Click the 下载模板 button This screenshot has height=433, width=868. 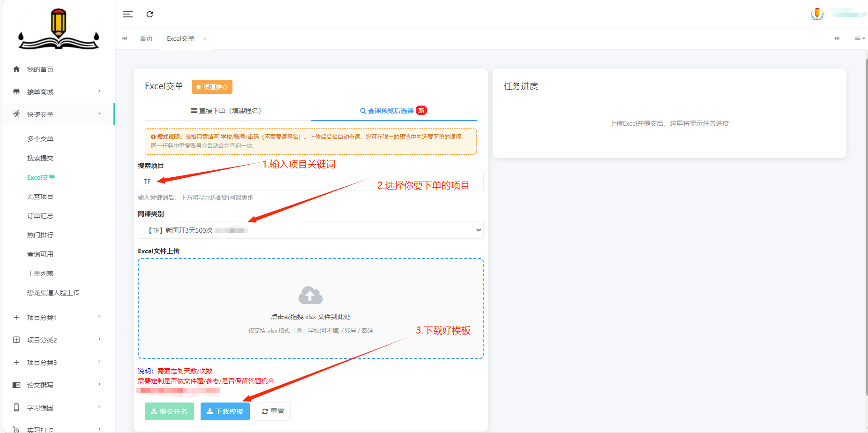click(x=225, y=411)
